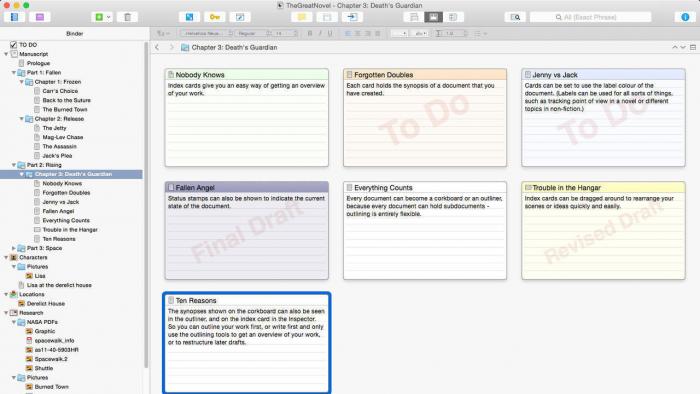This screenshot has width=700, height=394.
Task: Justify text in format bar
Action: point(378,33)
